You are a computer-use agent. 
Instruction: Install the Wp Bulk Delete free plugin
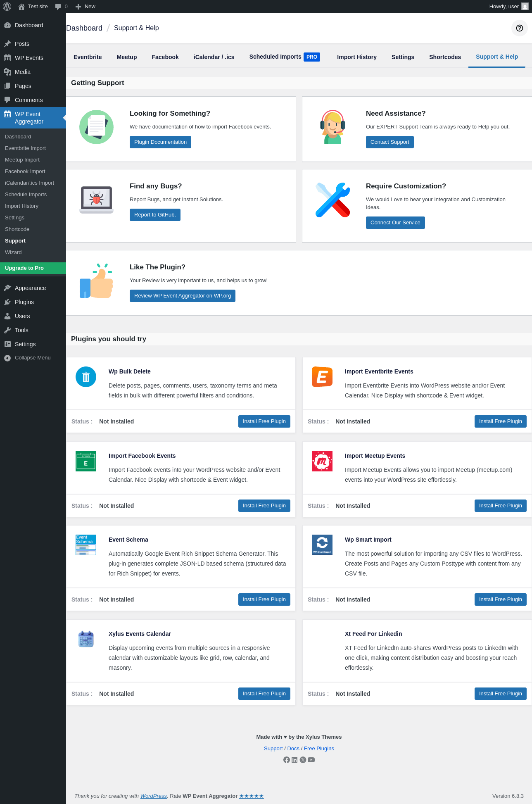264,421
